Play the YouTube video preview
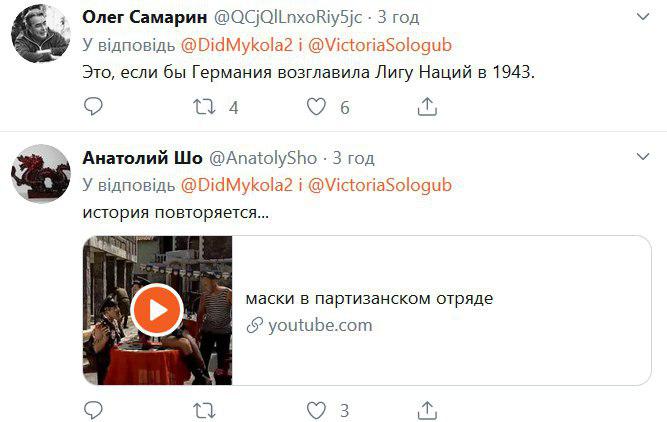The width and height of the screenshot is (667, 422). pos(157,310)
